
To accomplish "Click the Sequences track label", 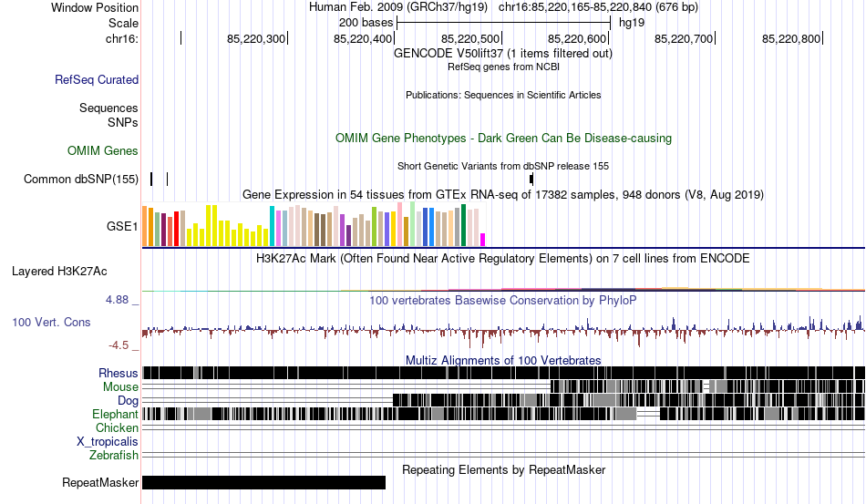I will [108, 108].
